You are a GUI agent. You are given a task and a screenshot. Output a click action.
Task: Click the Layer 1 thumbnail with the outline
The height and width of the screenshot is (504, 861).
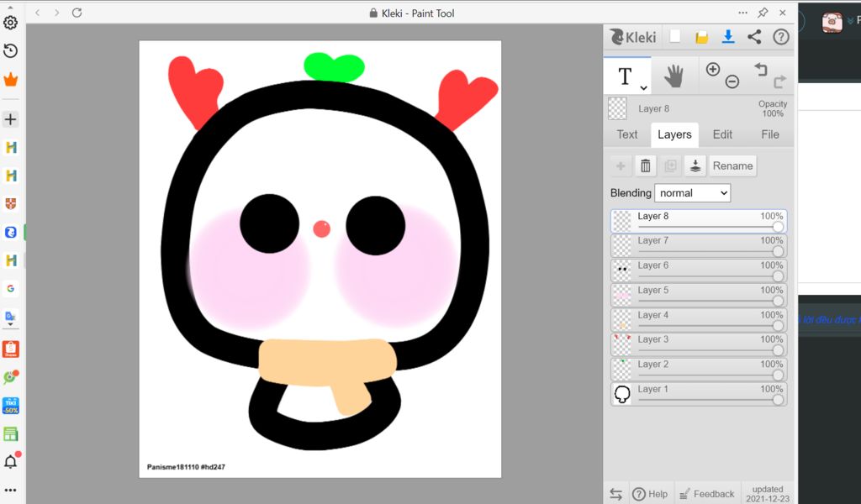pyautogui.click(x=622, y=394)
